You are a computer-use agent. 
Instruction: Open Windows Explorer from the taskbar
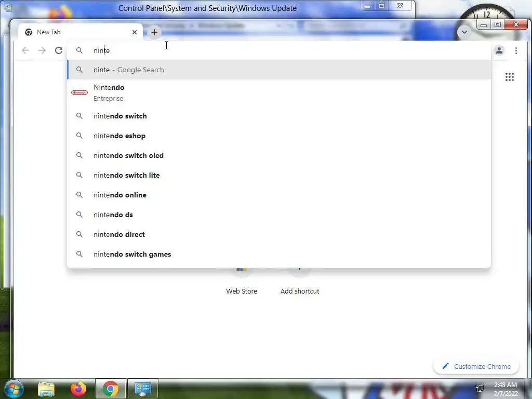click(46, 389)
